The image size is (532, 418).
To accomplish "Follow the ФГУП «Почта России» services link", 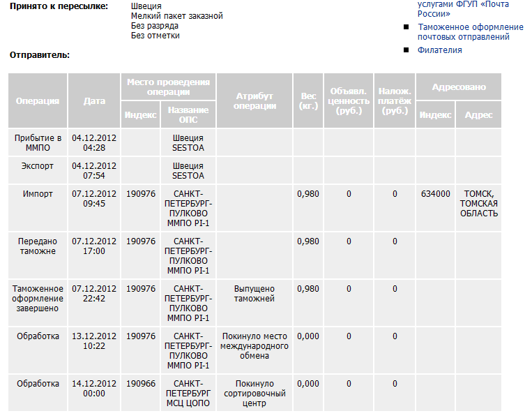I will [463, 8].
